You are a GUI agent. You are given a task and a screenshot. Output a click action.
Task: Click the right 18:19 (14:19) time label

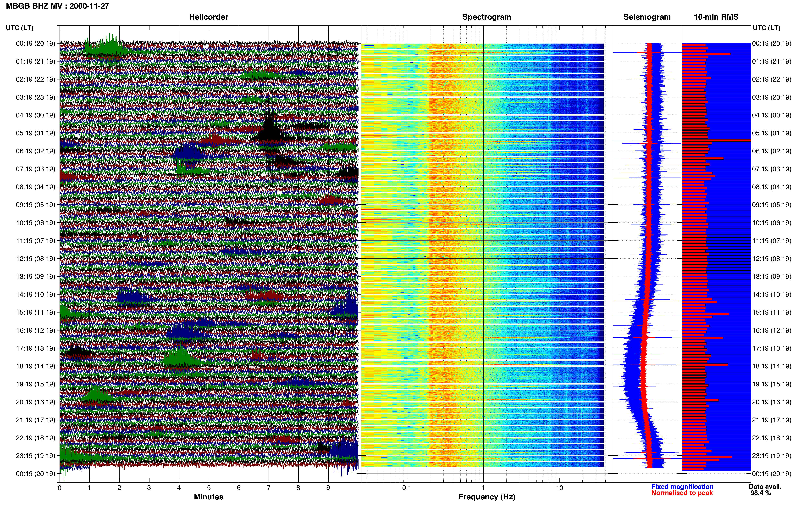click(772, 366)
